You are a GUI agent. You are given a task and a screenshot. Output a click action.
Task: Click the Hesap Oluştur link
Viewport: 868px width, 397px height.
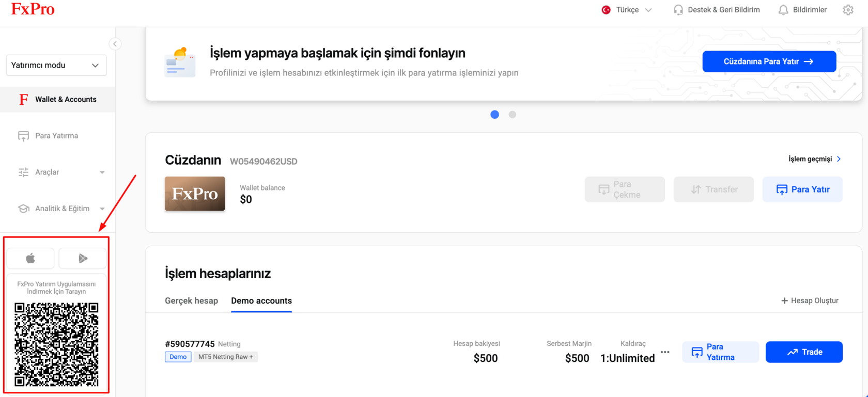(810, 300)
